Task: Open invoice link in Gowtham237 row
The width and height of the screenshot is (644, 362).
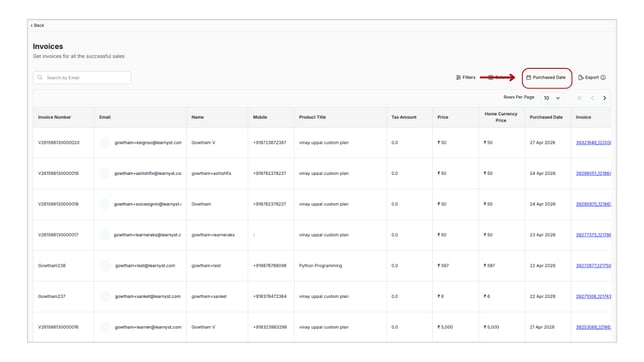Action: coord(593,296)
